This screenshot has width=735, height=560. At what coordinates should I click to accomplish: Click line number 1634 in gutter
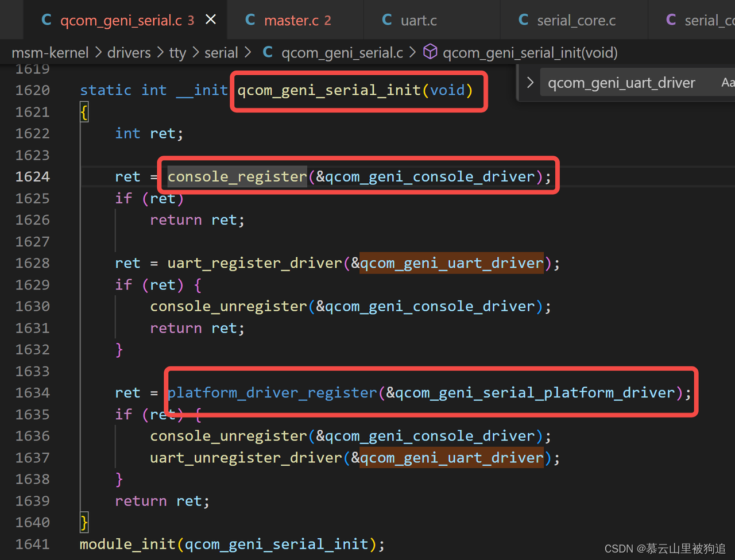click(x=33, y=392)
